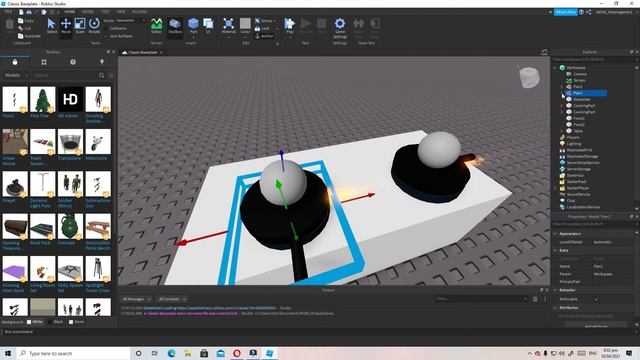Screen dimensions: 640x360
Task: Switch to the MODEL ribbon tab
Action: click(88, 12)
